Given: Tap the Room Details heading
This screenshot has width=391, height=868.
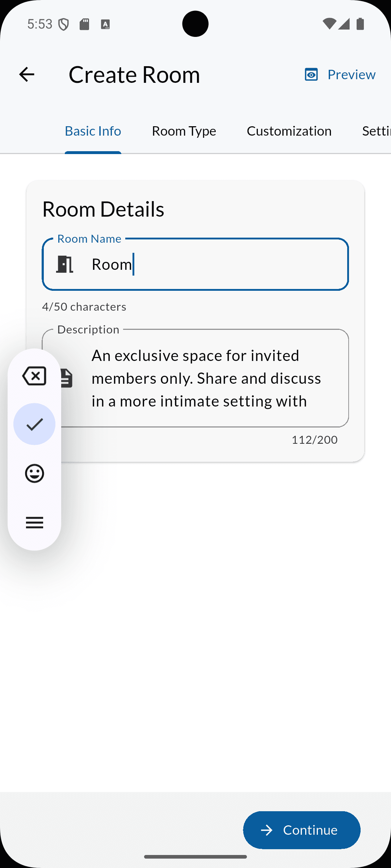Looking at the screenshot, I should point(103,209).
